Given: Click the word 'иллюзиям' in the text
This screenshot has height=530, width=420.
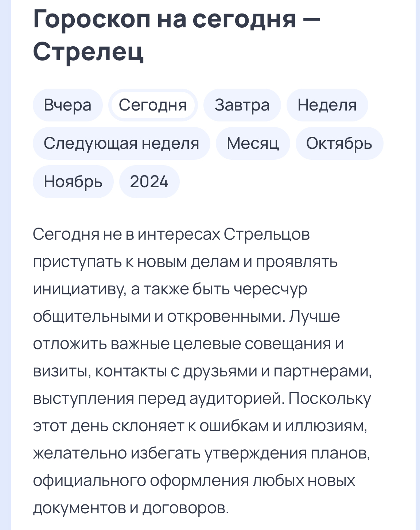Looking at the screenshot, I should 325,426.
